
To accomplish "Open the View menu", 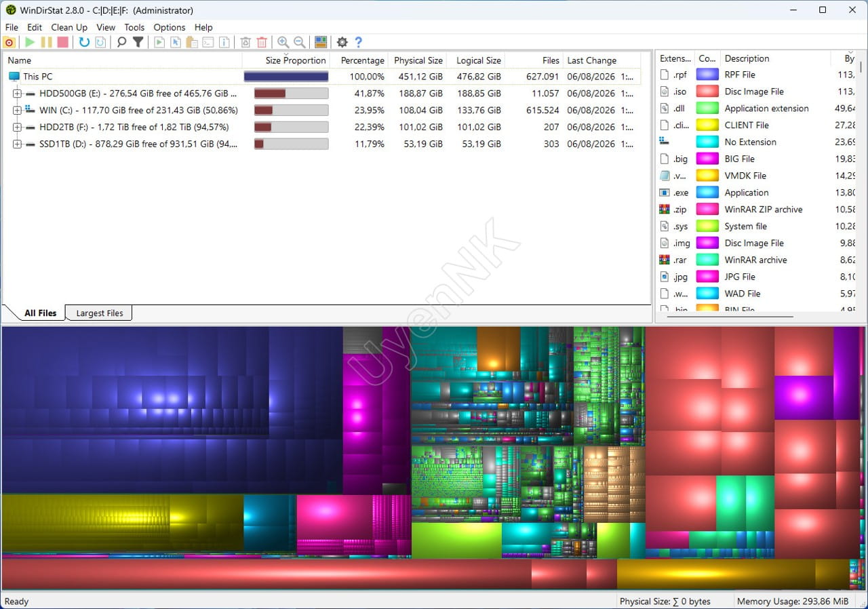I will click(x=106, y=27).
